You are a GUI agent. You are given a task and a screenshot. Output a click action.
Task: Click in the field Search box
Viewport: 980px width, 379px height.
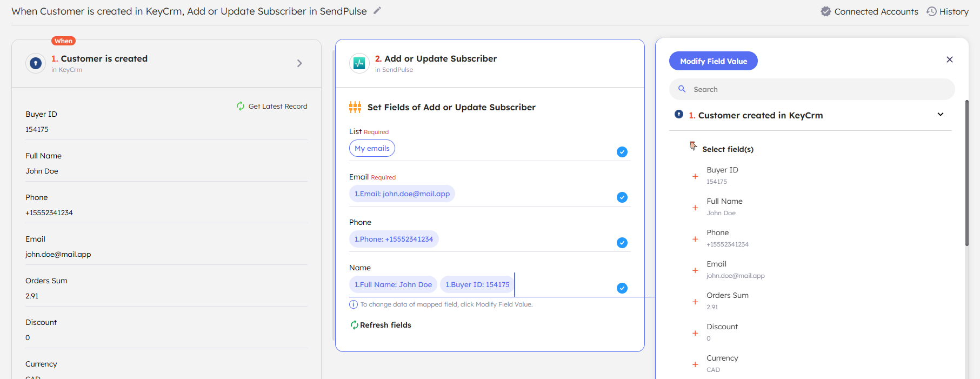[812, 89]
